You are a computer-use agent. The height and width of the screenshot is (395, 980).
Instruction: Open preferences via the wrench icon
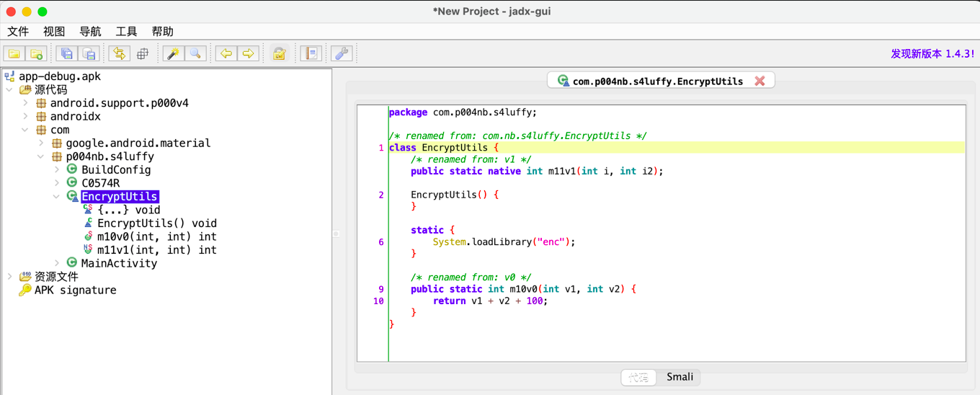click(x=342, y=53)
